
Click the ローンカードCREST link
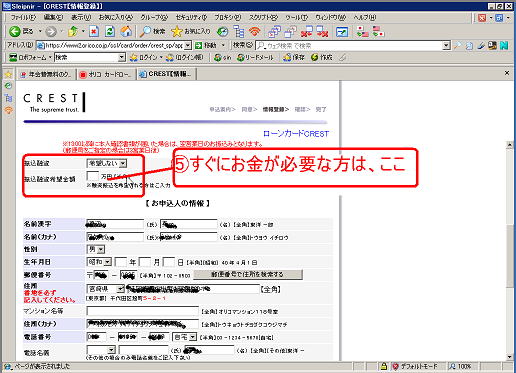(x=296, y=134)
